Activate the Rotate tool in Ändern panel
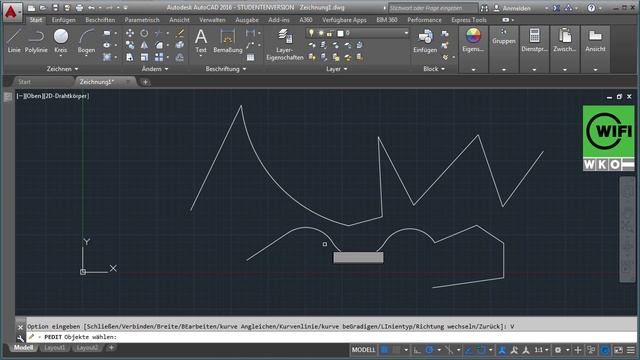The image size is (640, 360). (x=144, y=33)
